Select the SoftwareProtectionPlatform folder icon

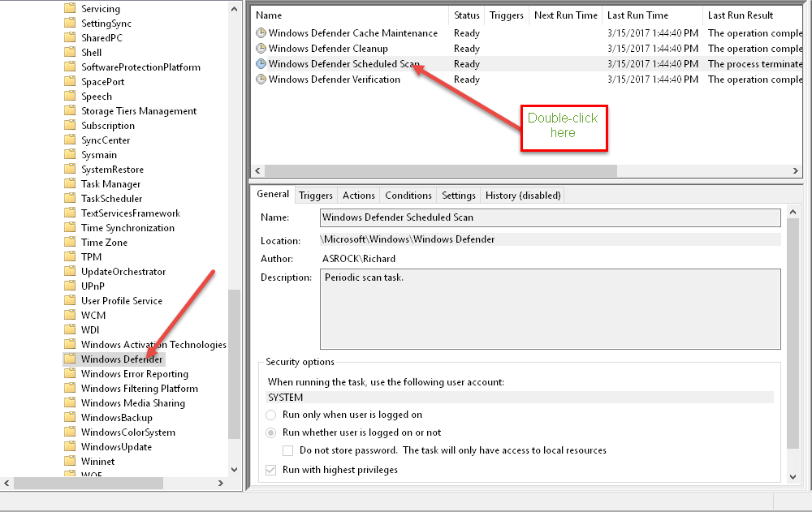70,67
